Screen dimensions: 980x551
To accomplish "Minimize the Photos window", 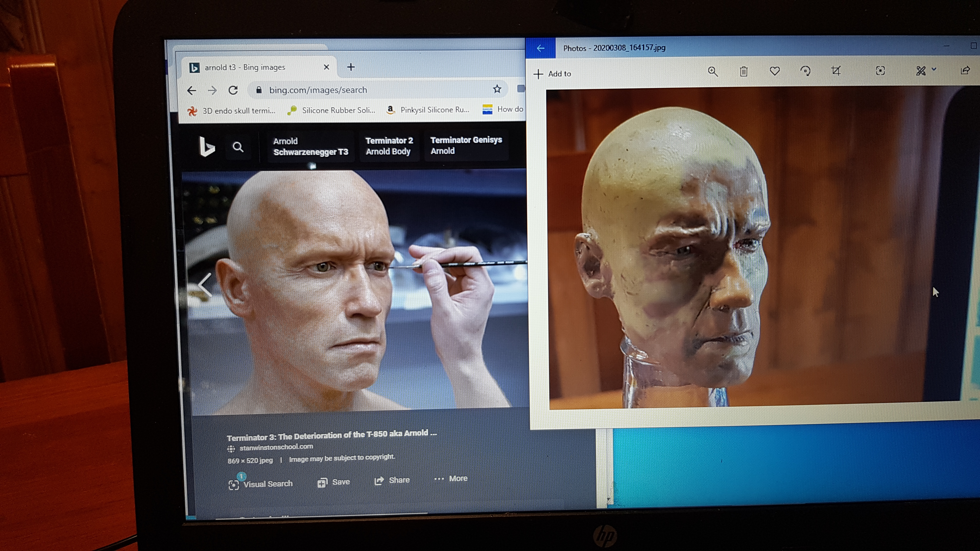I will coord(946,46).
